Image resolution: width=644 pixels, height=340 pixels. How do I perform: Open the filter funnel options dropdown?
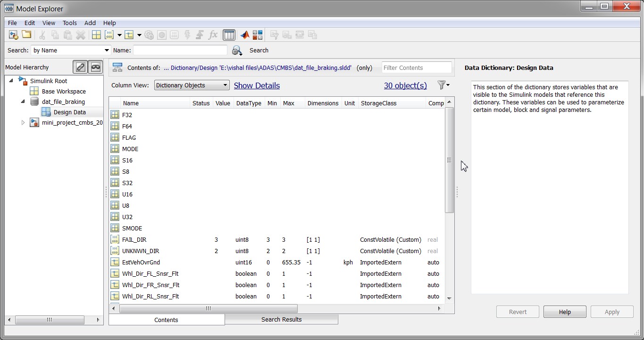pyautogui.click(x=443, y=85)
